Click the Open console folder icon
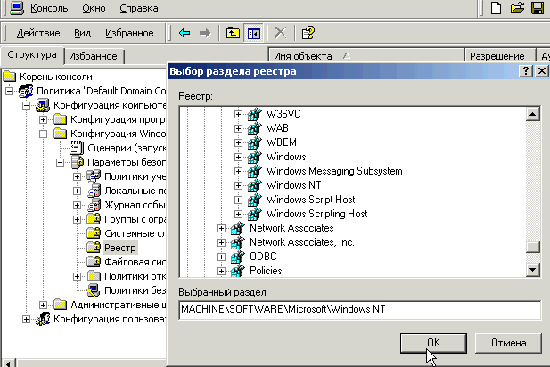Image resolution: width=550 pixels, height=367 pixels. (517, 8)
